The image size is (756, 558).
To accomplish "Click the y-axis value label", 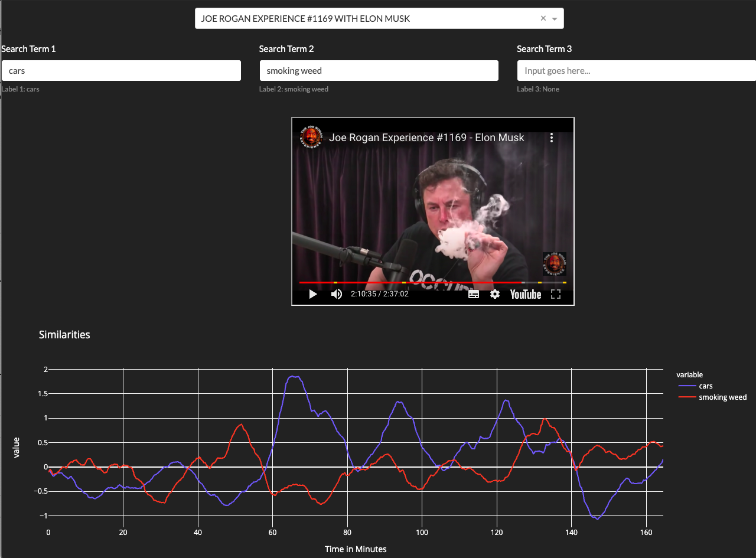I will point(17,447).
